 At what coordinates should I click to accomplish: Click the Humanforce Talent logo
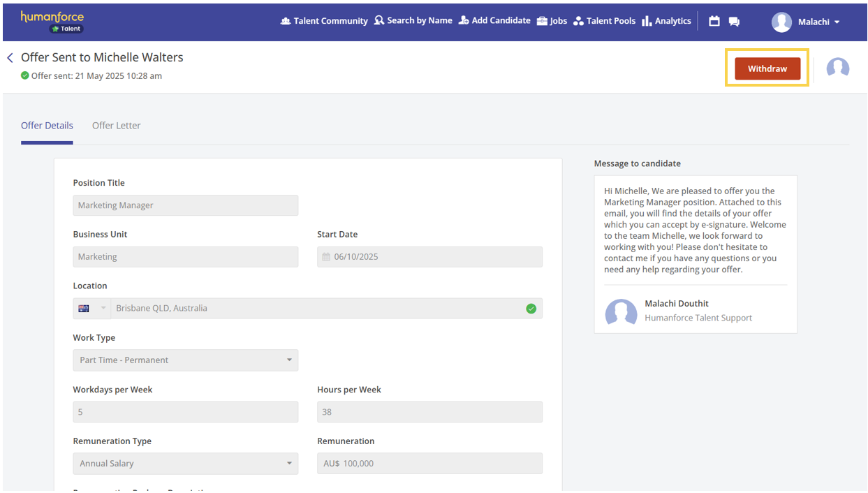[x=52, y=21]
